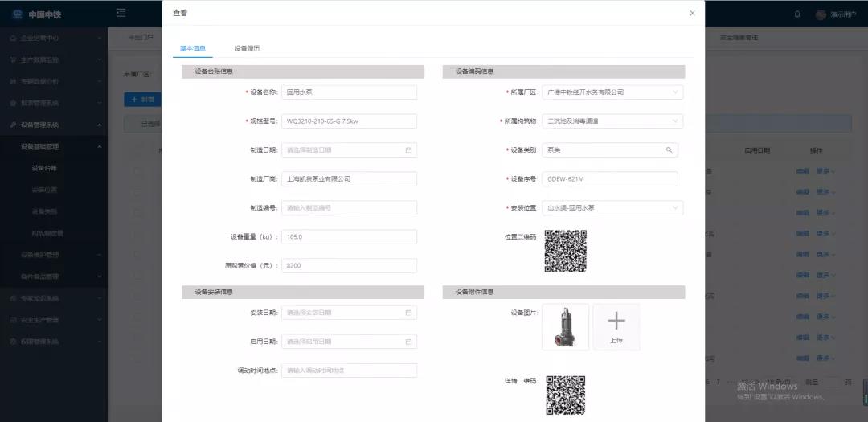The height and width of the screenshot is (422, 868).
Task: Click the 位置二维码 QR code image
Action: 566,251
